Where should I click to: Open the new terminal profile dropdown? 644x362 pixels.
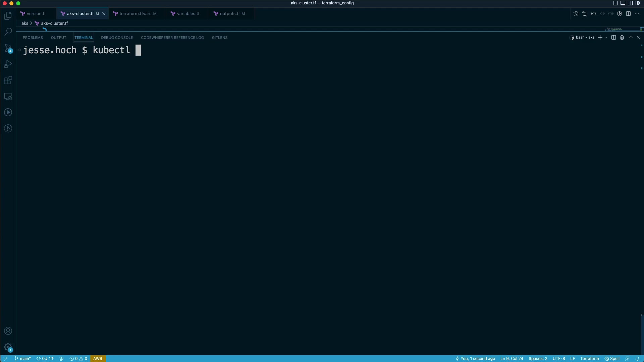[x=606, y=38]
